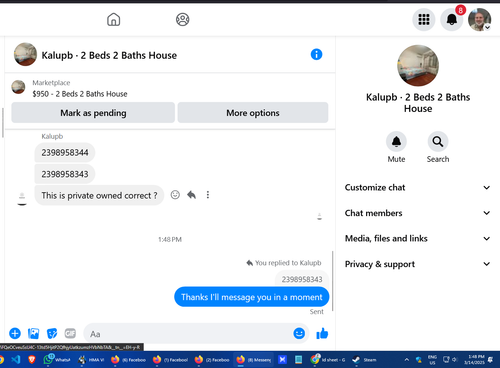
Task: Open the Chrome sheet window in taskbar
Action: 328,359
